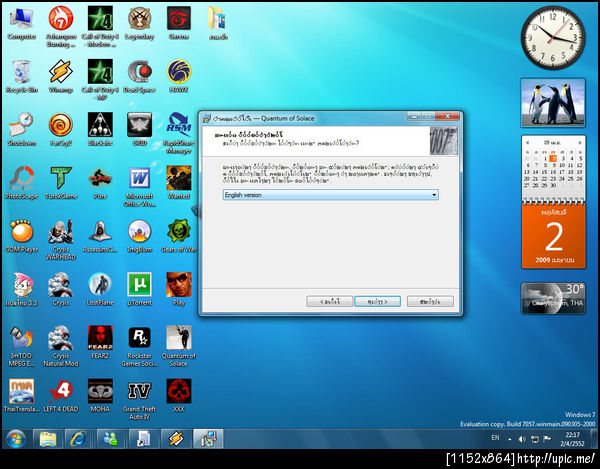Launch Gears of War icon

click(179, 236)
